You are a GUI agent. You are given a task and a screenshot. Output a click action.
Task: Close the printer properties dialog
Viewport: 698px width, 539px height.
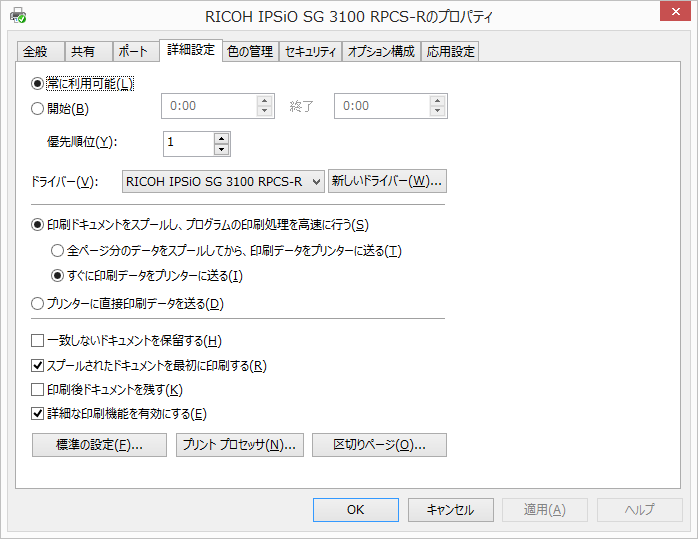[x=675, y=11]
